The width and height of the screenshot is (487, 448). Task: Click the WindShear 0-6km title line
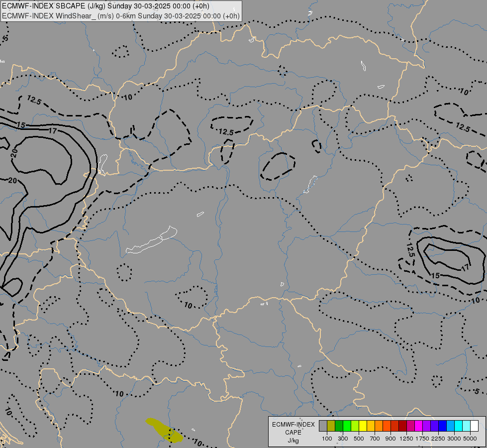121,16
